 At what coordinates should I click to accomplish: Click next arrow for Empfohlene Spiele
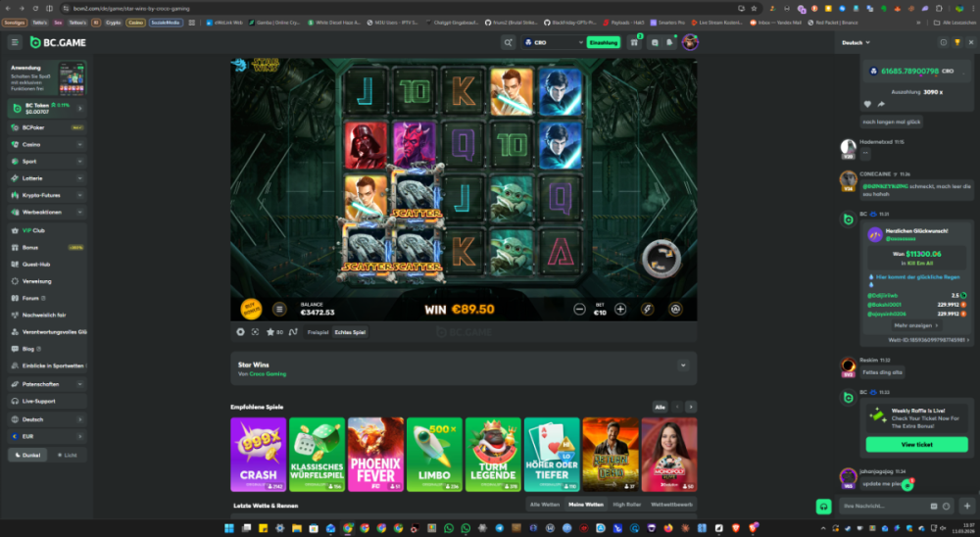coord(691,407)
